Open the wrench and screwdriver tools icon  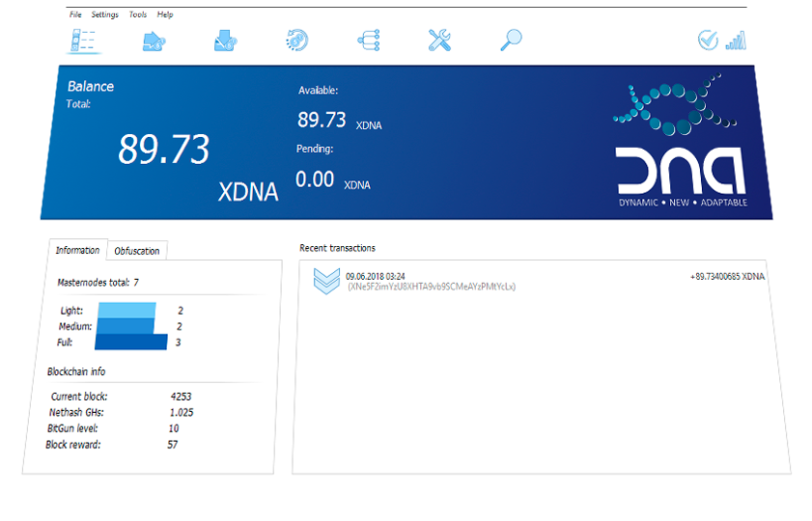click(439, 41)
